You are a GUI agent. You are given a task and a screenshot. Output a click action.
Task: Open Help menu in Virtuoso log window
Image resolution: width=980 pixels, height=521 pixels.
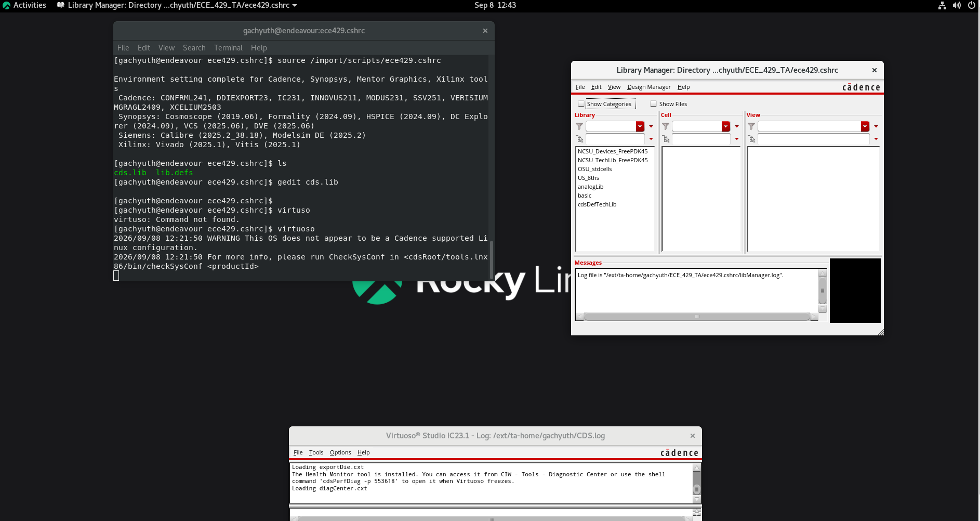pyautogui.click(x=364, y=452)
